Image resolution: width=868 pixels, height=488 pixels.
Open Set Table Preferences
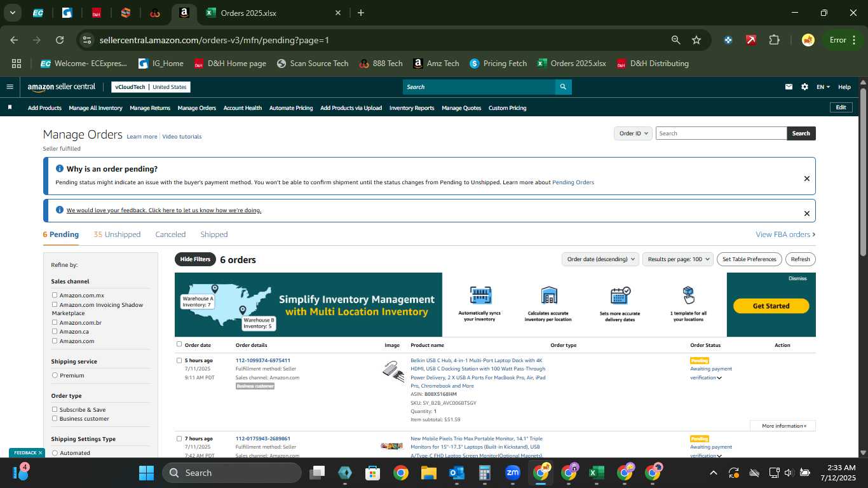749,259
